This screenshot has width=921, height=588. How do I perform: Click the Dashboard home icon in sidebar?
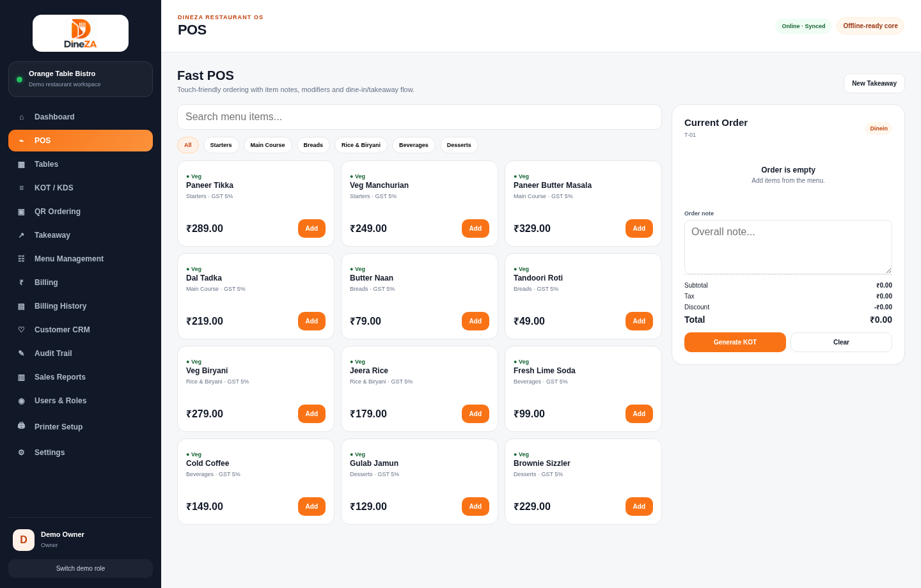tap(21, 117)
